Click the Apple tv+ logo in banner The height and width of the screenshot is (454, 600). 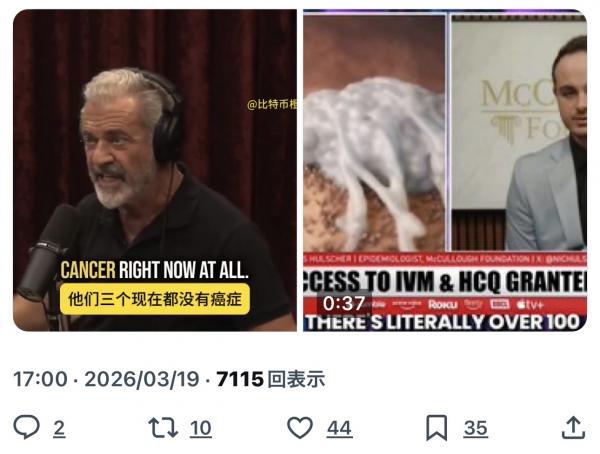pos(530,305)
